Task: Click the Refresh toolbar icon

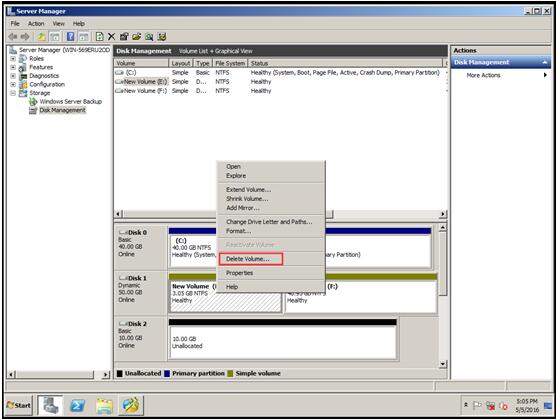Action: click(100, 37)
